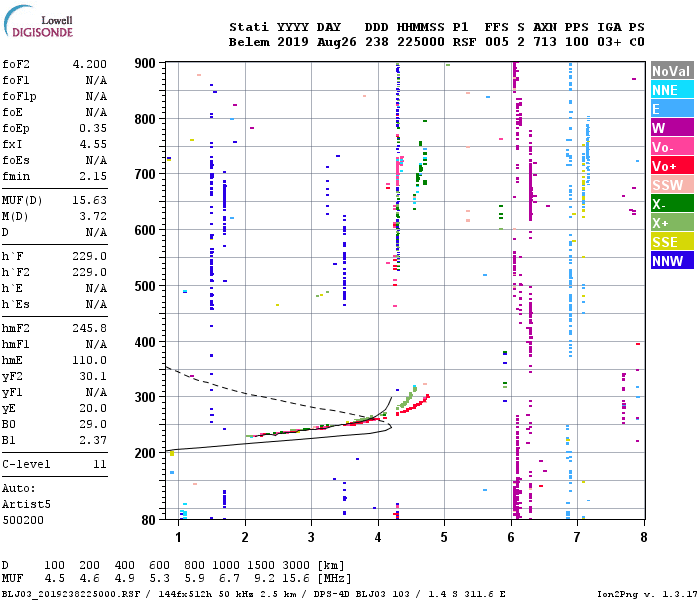Image resolution: width=700 pixels, height=600 pixels.
Task: Click the foF2 value 4.200
Action: coord(90,64)
